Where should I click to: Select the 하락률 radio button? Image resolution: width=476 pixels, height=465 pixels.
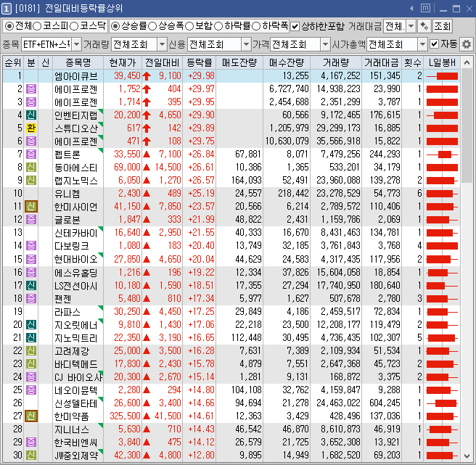[218, 26]
